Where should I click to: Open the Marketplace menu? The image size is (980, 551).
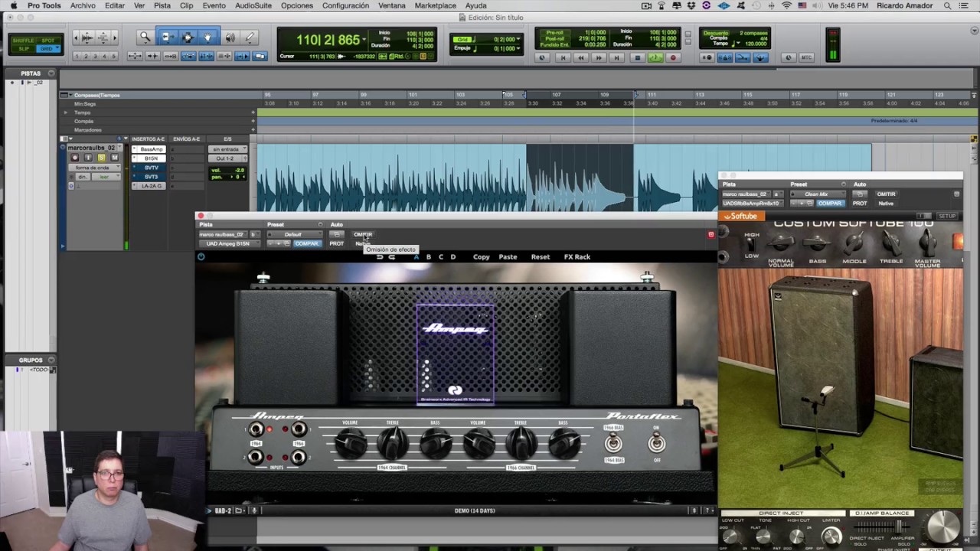(x=436, y=5)
